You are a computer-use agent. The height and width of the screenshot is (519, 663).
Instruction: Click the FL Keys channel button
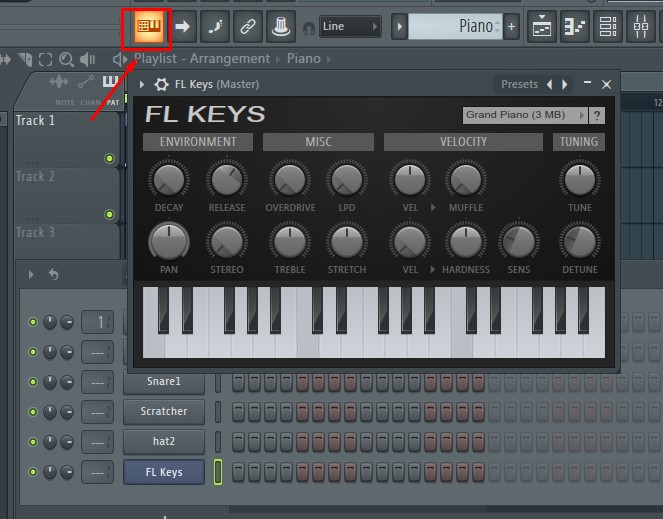point(164,472)
